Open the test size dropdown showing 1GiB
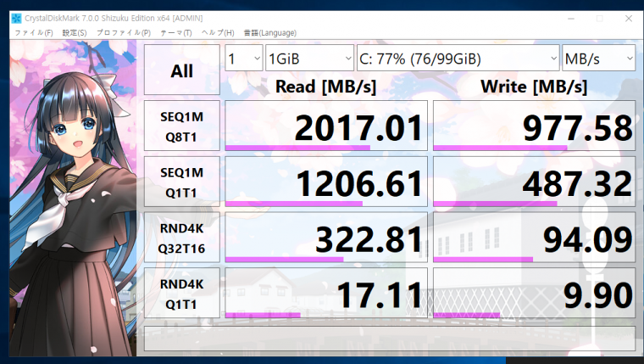Viewport: 644px width, 364px height. coord(309,58)
